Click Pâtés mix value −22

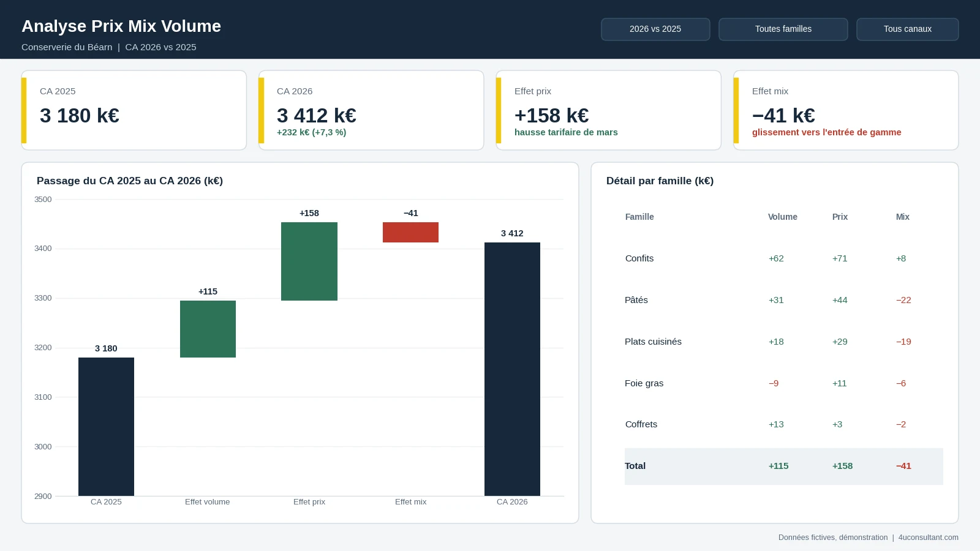(903, 300)
